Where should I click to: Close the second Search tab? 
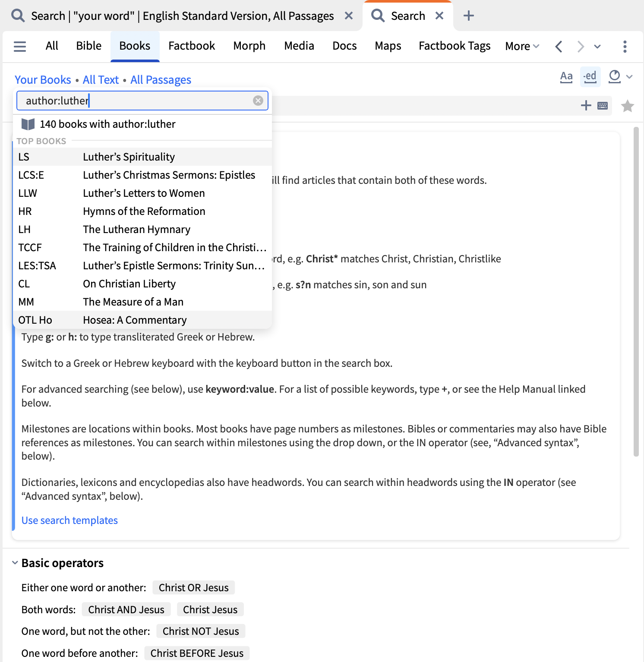(x=439, y=16)
